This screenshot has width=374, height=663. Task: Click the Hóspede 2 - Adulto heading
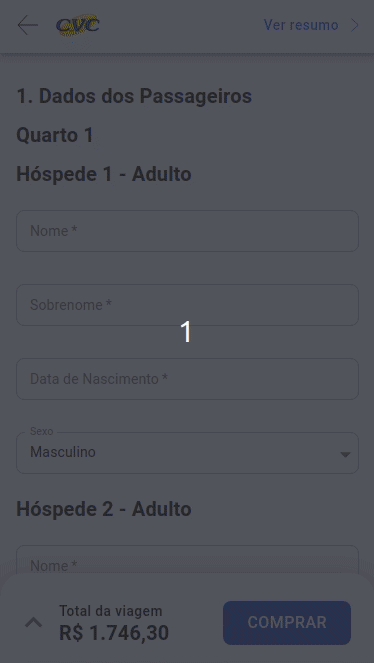tap(104, 509)
